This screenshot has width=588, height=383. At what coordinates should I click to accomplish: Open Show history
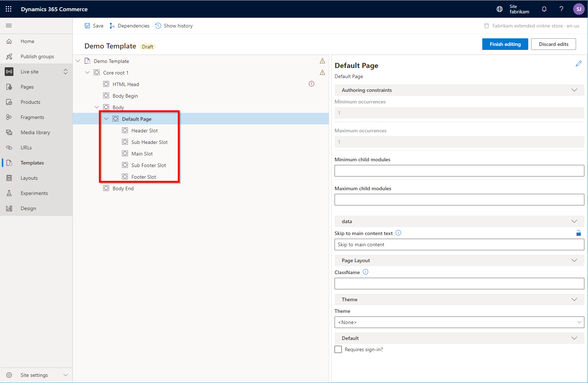(174, 25)
